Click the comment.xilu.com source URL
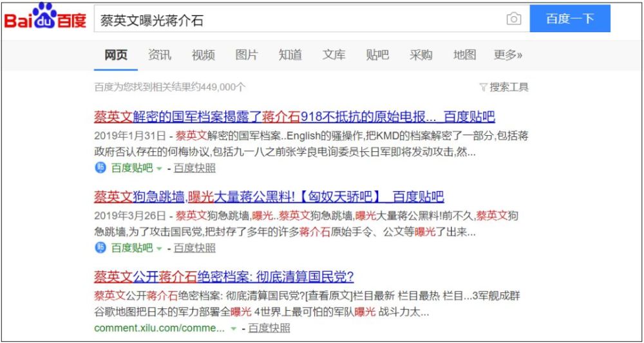The image size is (644, 343). (x=159, y=328)
